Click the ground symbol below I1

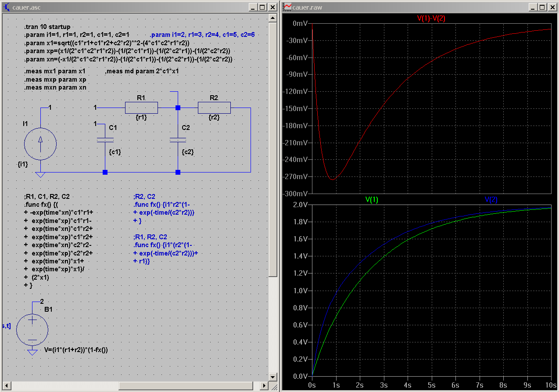click(40, 175)
